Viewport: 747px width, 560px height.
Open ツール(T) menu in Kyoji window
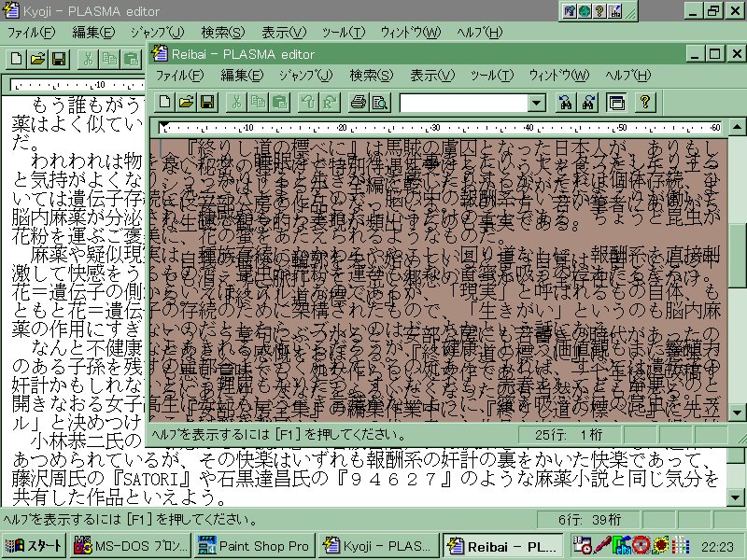click(343, 33)
